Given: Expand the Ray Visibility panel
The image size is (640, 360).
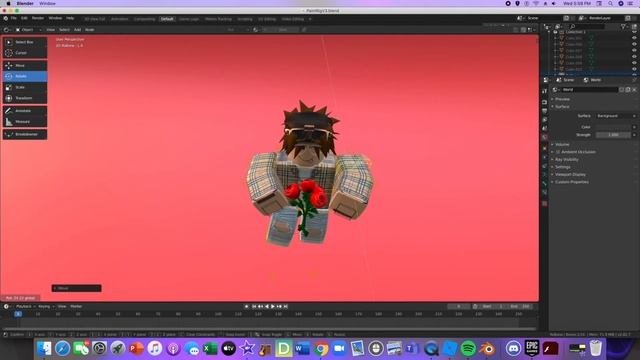Looking at the screenshot, I should pos(566,160).
